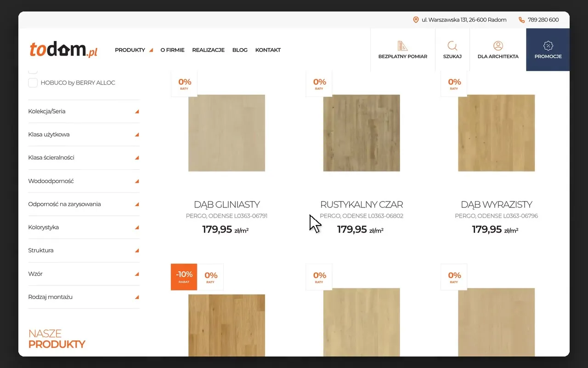
Task: Open the Produkty menu
Action: pyautogui.click(x=134, y=50)
